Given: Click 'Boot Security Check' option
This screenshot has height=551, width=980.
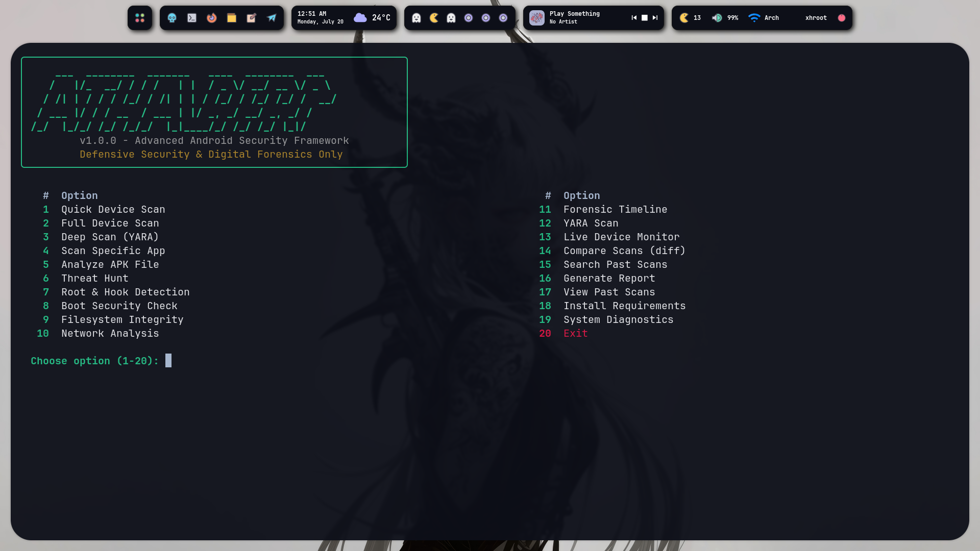Looking at the screenshot, I should [119, 306].
